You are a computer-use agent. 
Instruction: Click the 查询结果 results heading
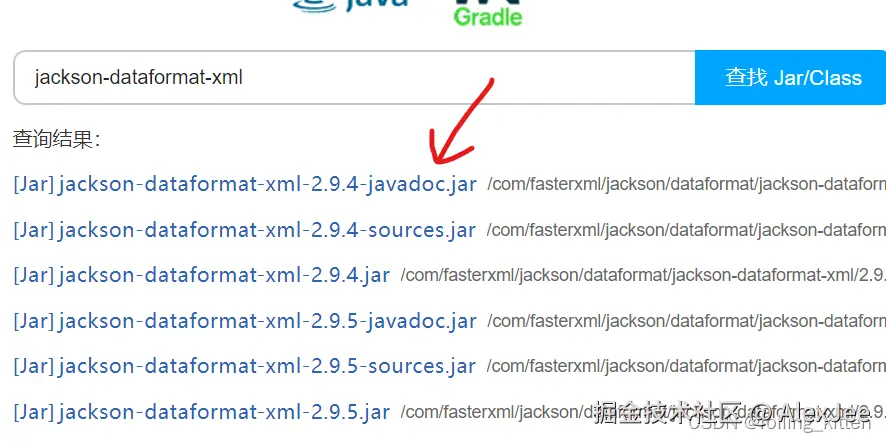point(57,139)
